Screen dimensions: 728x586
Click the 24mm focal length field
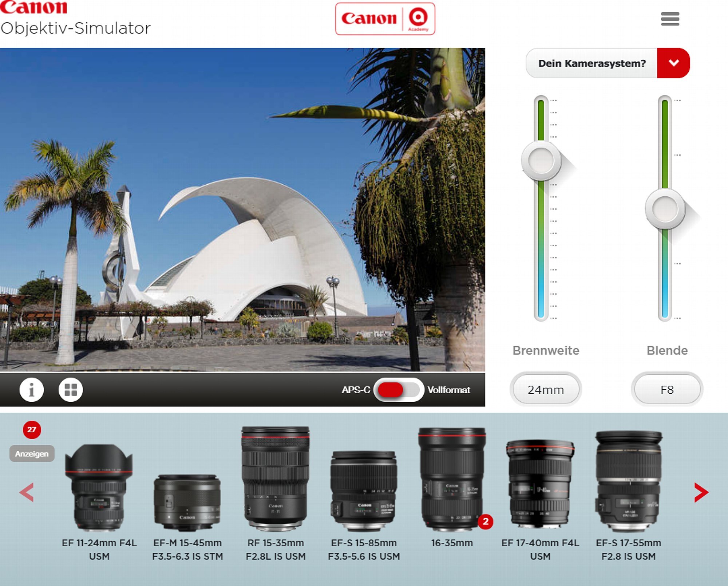coord(546,390)
